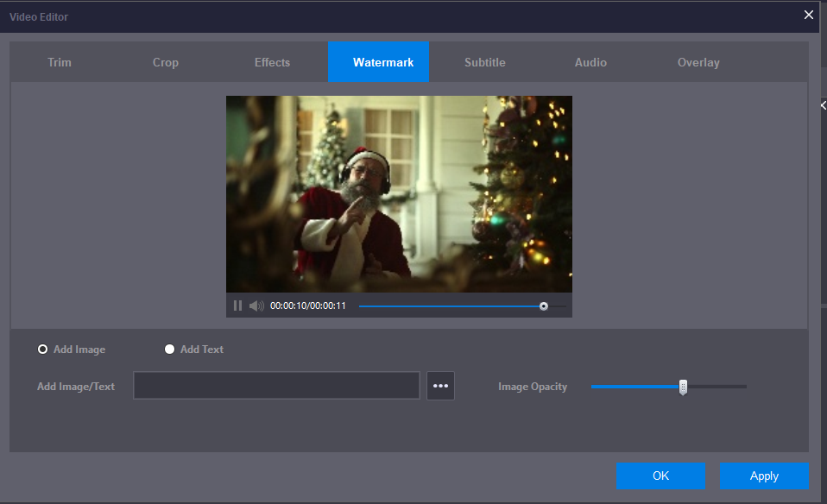Show the Overlay tab
The image size is (827, 504).
tap(698, 62)
